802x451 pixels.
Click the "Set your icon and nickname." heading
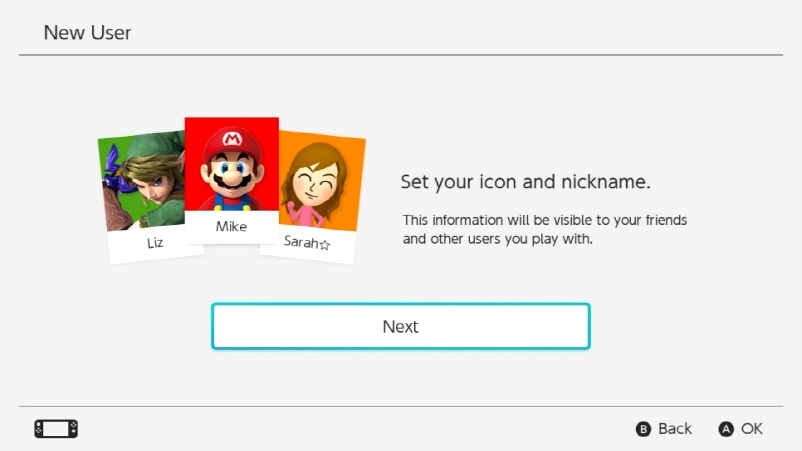pos(525,182)
